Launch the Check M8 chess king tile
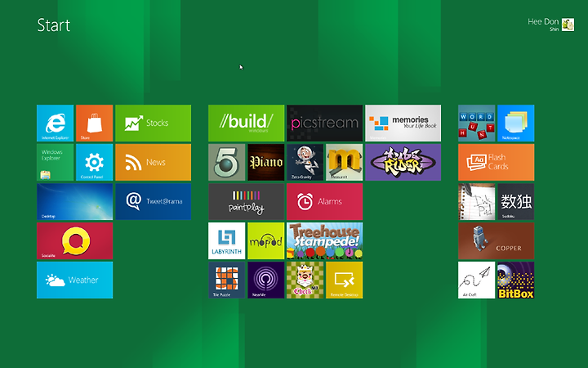The image size is (588, 368). (x=305, y=280)
